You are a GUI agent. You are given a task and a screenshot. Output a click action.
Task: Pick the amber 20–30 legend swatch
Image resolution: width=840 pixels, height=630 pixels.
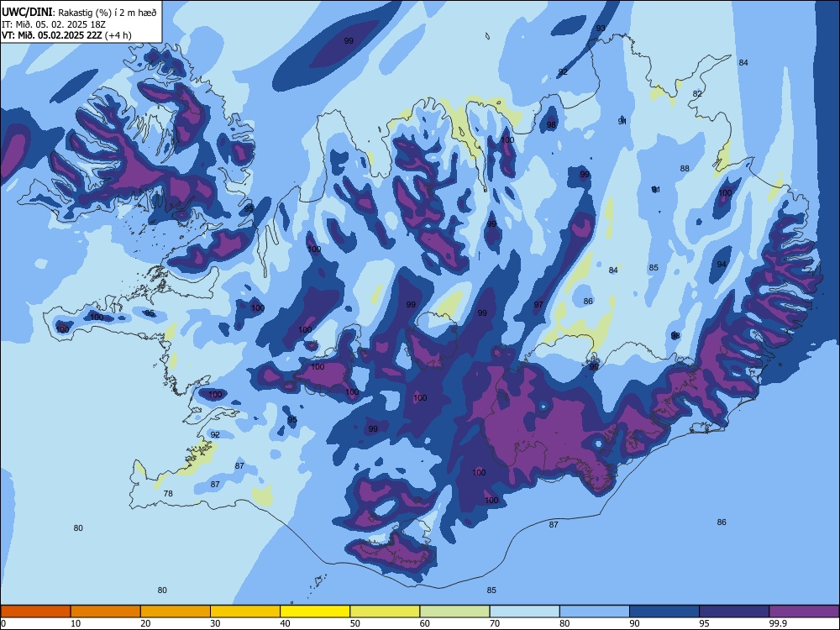click(176, 612)
